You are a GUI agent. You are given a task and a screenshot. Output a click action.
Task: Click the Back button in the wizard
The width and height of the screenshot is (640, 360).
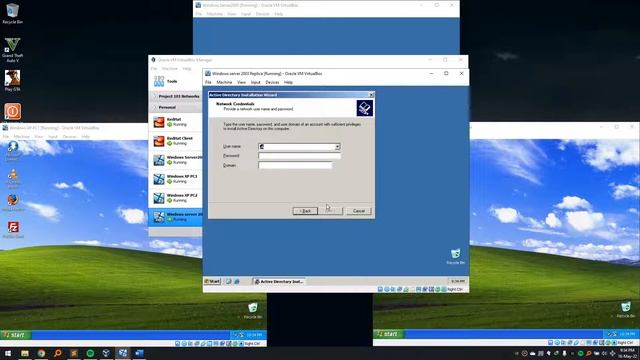pos(305,211)
